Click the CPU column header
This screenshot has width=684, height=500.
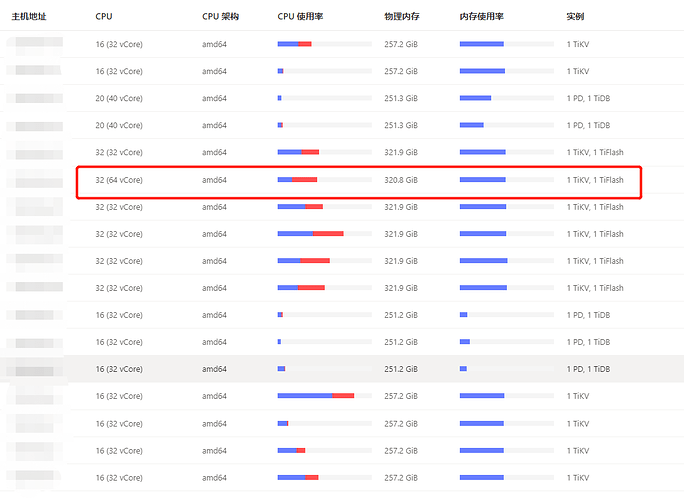[x=104, y=17]
